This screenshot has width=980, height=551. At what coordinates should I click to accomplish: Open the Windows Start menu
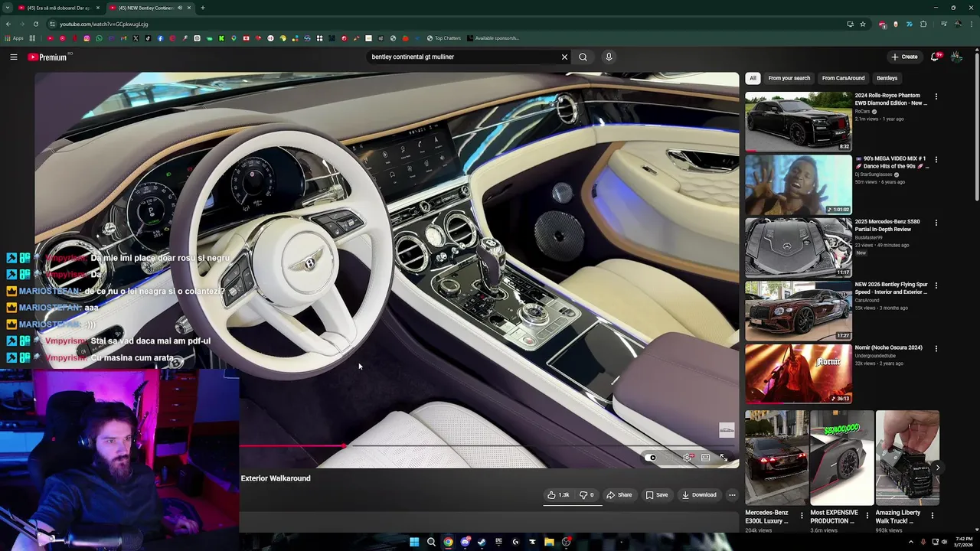pos(414,542)
